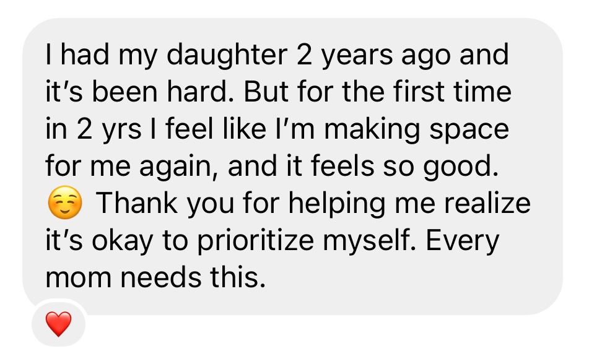Click the word "prioritize" in the message
Image resolution: width=589 pixels, height=364 pixels.
(255, 241)
